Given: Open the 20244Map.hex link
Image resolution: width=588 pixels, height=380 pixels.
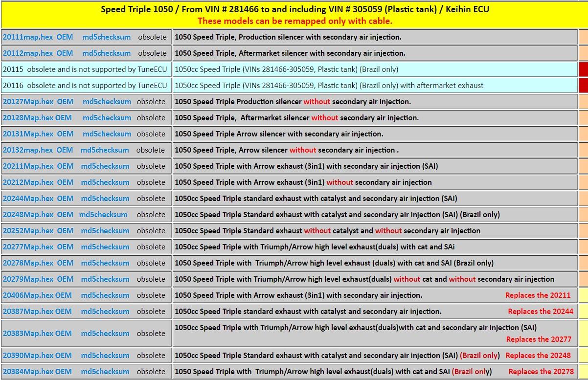Looking at the screenshot, I should (28, 198).
